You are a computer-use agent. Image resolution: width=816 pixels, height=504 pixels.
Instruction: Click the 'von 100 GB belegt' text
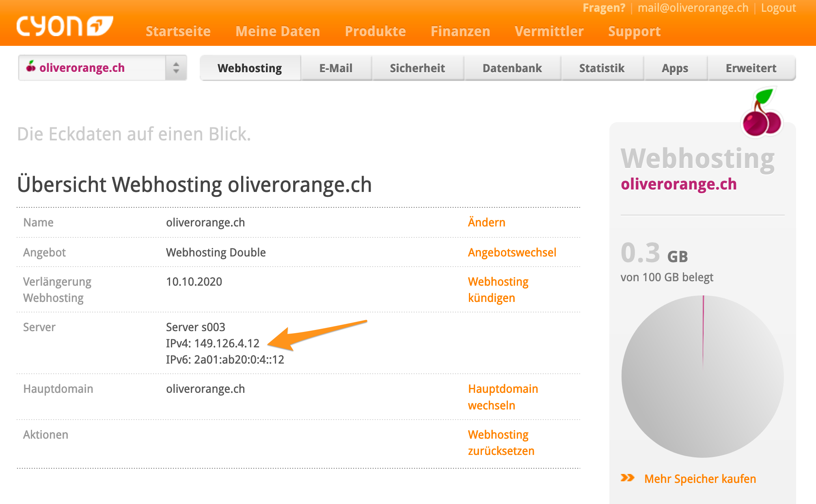pyautogui.click(x=667, y=277)
